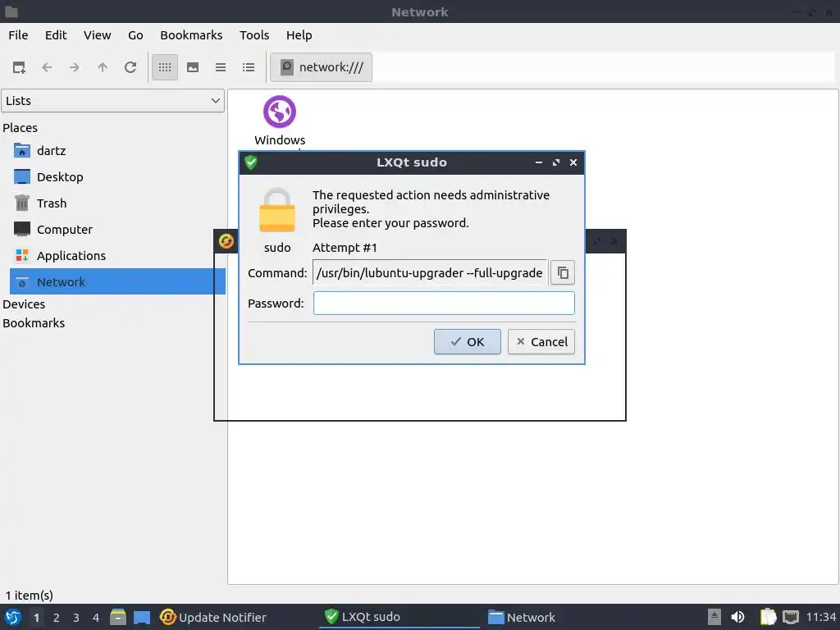
Task: Click the green shield title icon
Action: tap(251, 162)
